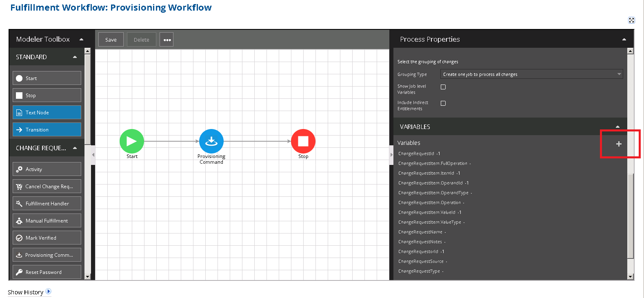Choose the Manual Fulfillment toolbox item

click(x=47, y=220)
